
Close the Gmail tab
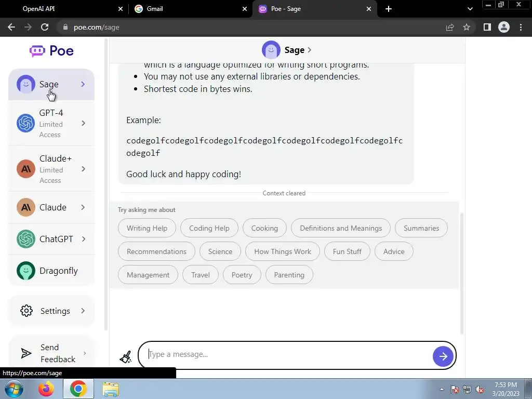point(245,9)
